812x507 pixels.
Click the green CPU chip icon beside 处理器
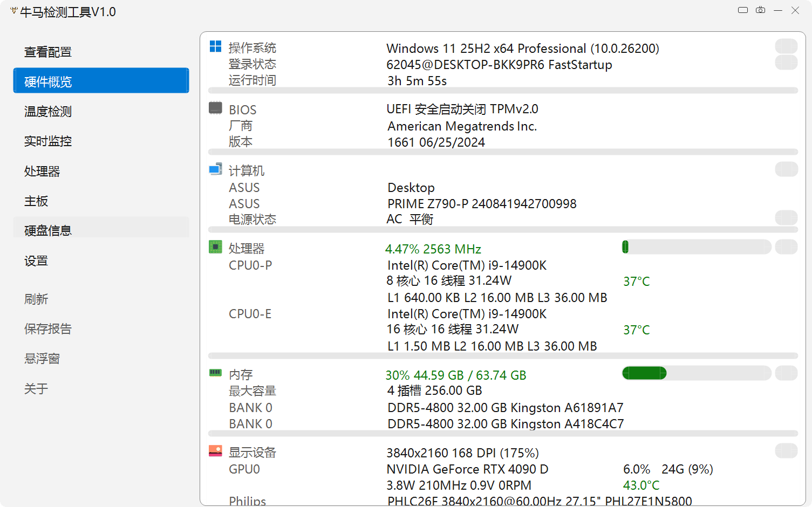(x=215, y=247)
